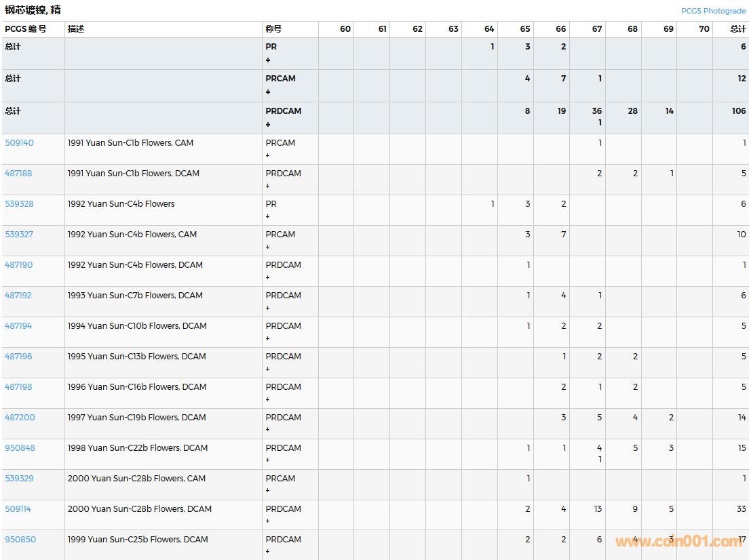Open coin entry 539328
The height and width of the screenshot is (560, 751).
coord(19,204)
